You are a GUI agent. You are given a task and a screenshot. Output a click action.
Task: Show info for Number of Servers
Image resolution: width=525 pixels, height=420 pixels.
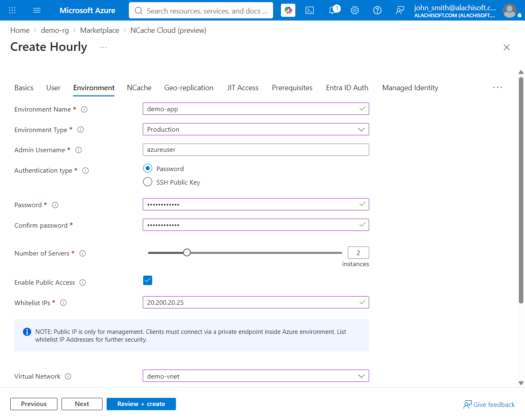[82, 253]
